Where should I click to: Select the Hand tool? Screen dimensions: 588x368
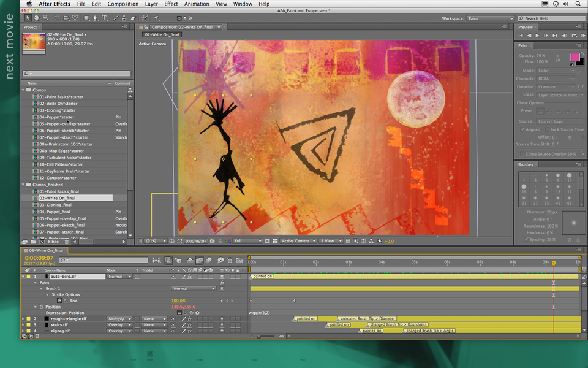(x=37, y=18)
